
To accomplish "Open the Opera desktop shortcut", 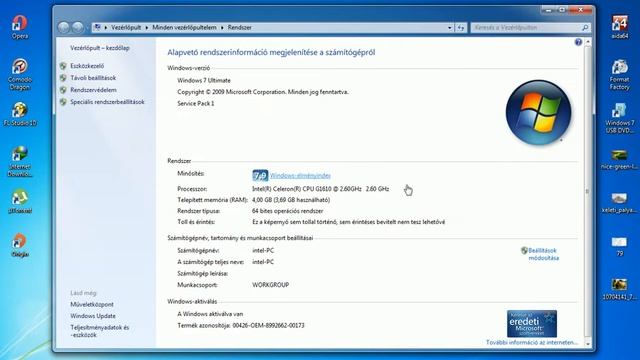I will (x=20, y=27).
